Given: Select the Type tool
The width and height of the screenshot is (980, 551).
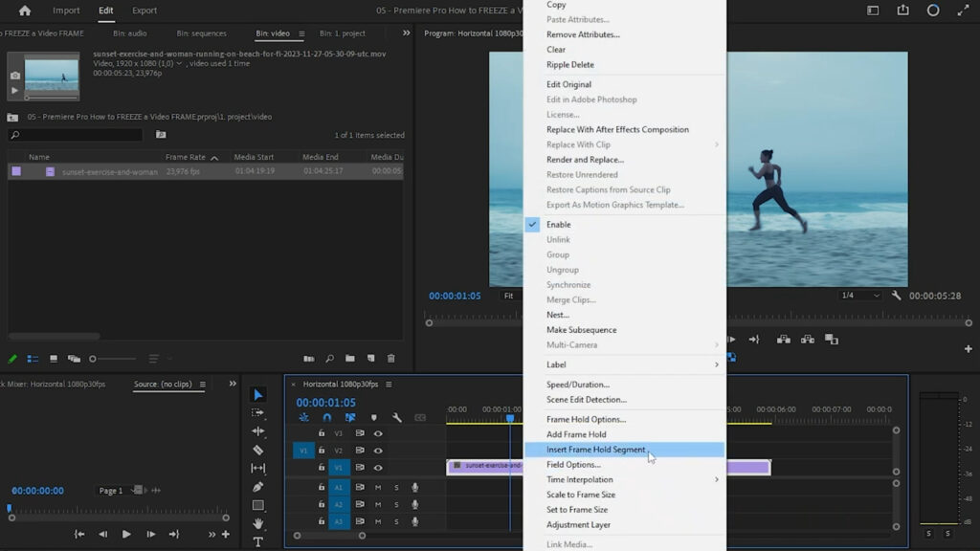Looking at the screenshot, I should (258, 541).
